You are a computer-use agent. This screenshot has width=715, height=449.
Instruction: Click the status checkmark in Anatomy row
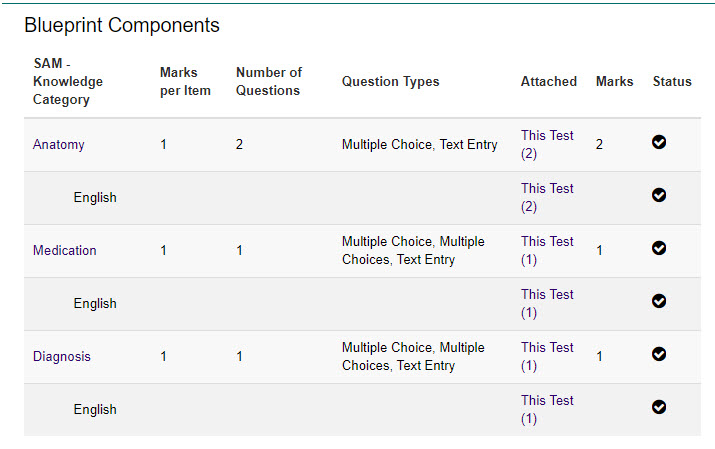(659, 142)
